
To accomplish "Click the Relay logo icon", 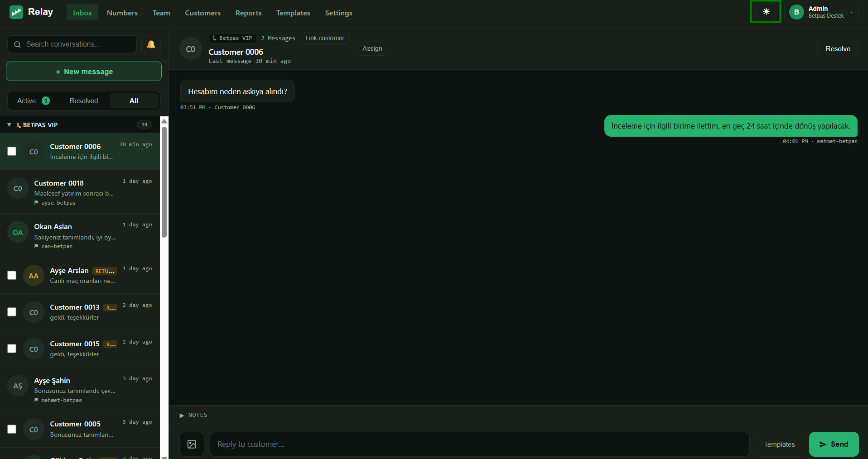I will [16, 12].
